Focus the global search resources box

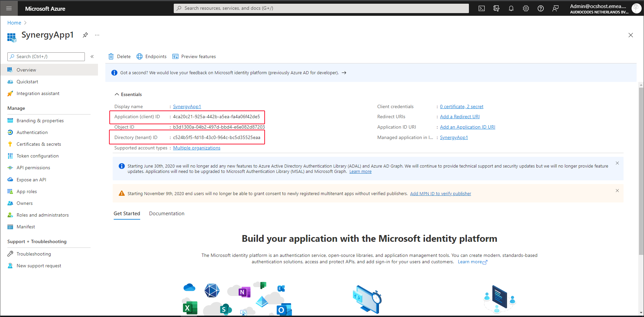click(321, 8)
